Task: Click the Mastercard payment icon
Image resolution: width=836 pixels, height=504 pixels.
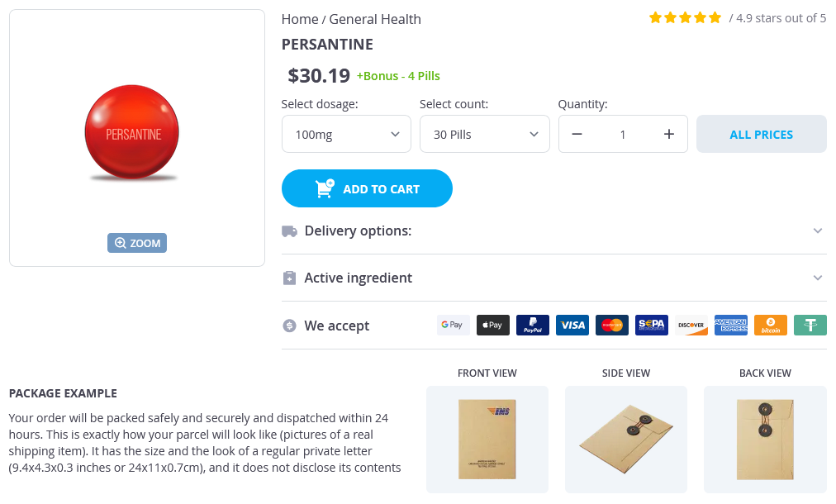Action: pyautogui.click(x=612, y=325)
